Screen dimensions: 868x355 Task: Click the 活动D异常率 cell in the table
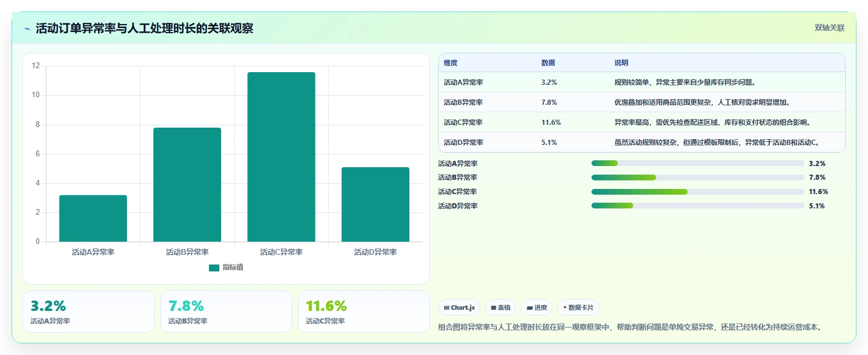click(463, 143)
